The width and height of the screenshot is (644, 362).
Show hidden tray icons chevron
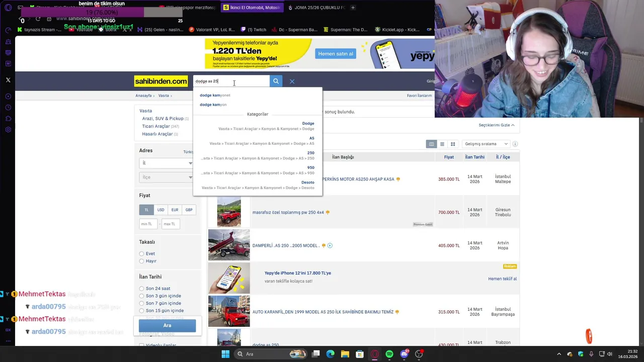(x=560, y=354)
